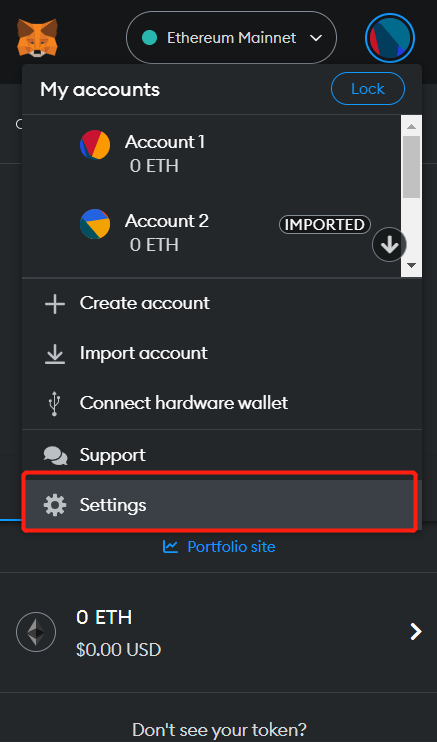Click the Support chat bubbles icon
Image resolution: width=437 pixels, height=742 pixels.
pos(55,455)
